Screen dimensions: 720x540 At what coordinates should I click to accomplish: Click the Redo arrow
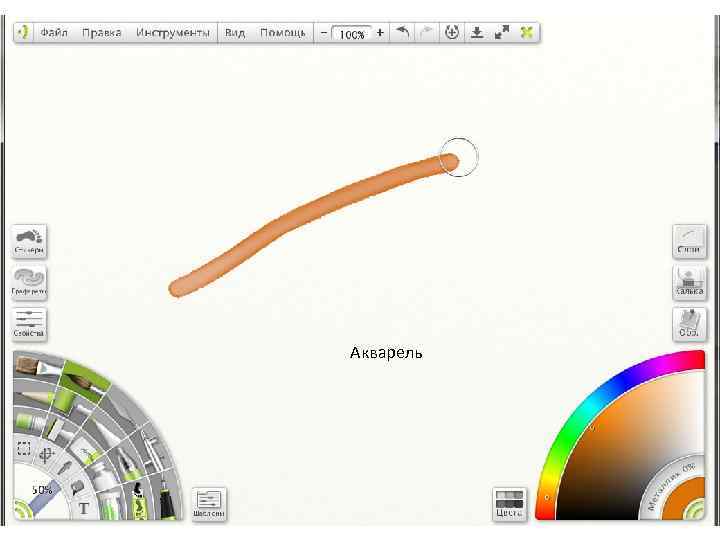coord(427,33)
